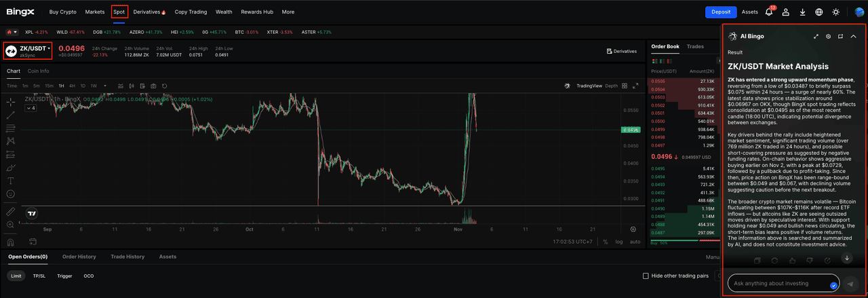The height and width of the screenshot is (298, 868).
Task: Open the Order History tab
Action: (x=79, y=257)
